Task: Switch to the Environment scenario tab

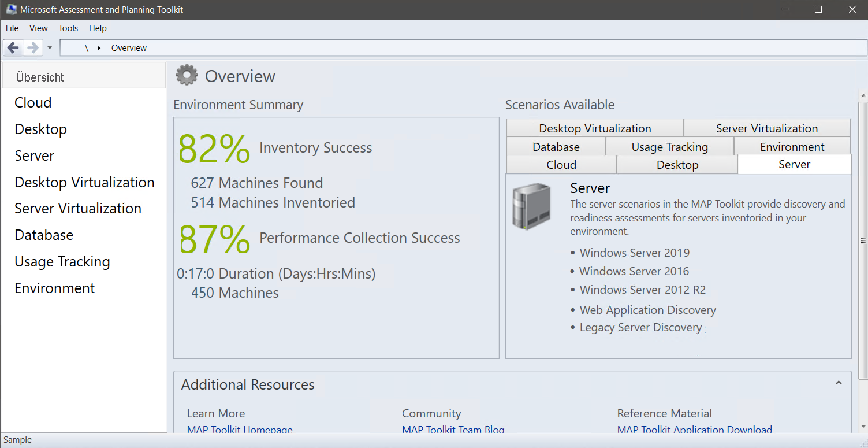Action: [792, 147]
